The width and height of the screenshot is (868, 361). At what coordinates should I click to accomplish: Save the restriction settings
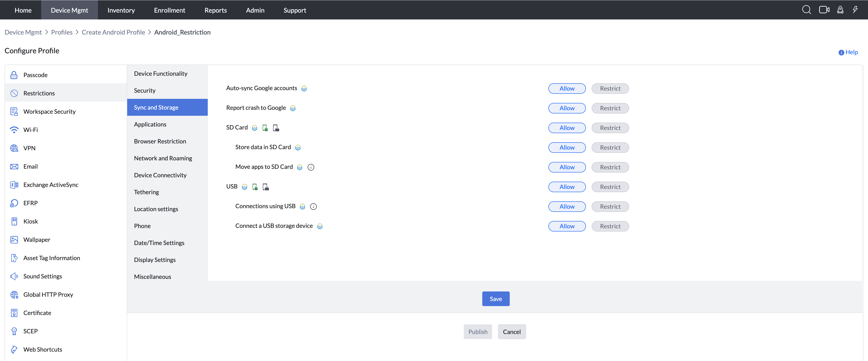click(x=496, y=299)
